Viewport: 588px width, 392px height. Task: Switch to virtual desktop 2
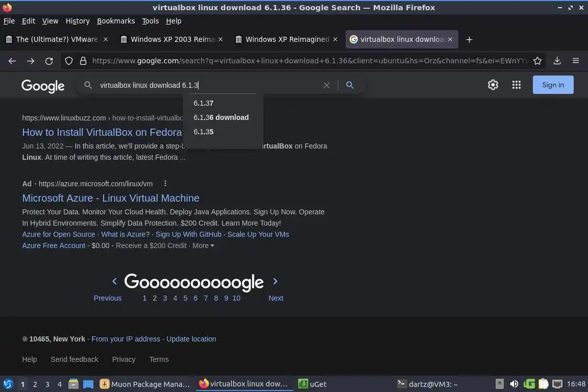35,384
